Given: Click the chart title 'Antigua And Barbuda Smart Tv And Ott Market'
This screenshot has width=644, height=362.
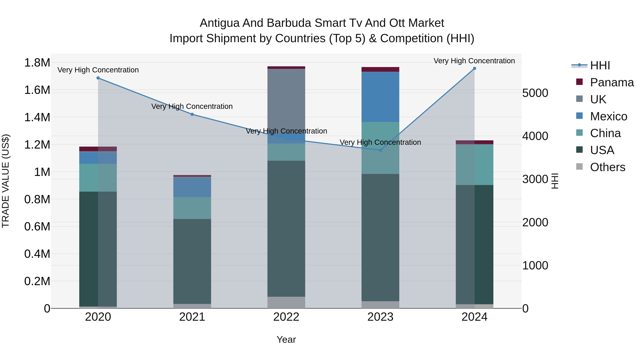Looking at the screenshot, I should 322,23.
